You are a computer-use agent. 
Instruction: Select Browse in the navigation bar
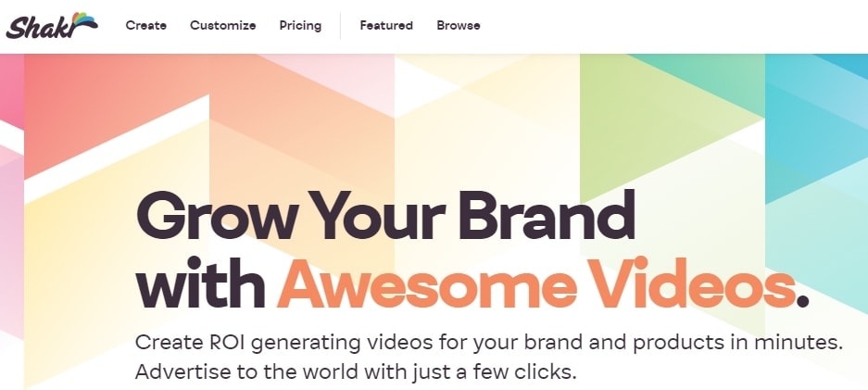(x=459, y=25)
